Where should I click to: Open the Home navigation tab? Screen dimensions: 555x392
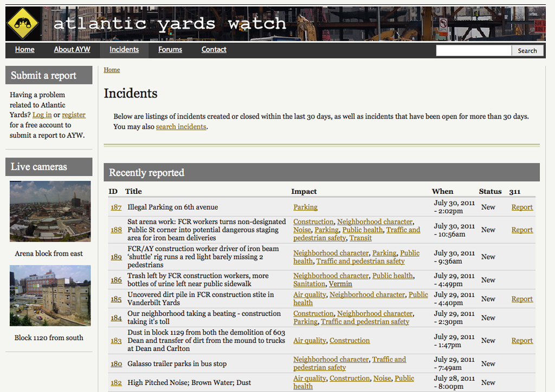coord(25,49)
